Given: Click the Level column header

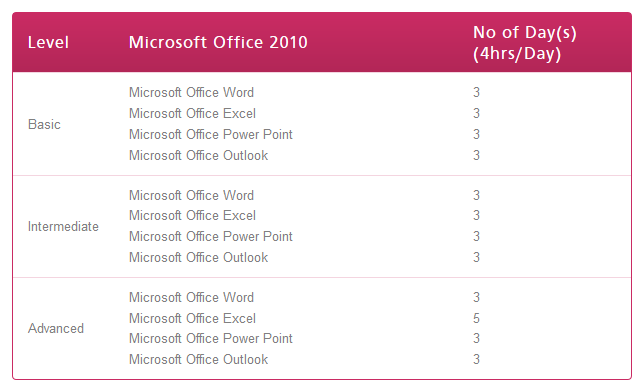Looking at the screenshot, I should tap(48, 43).
